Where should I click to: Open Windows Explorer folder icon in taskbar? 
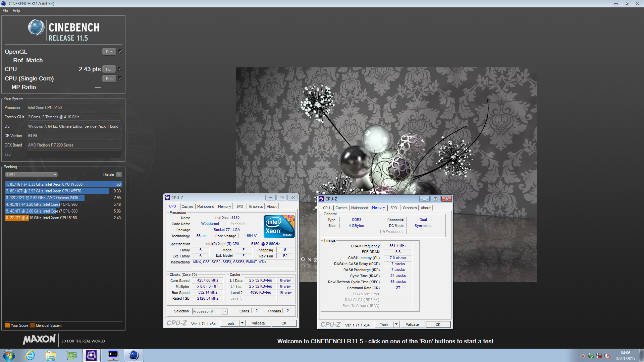(51, 355)
